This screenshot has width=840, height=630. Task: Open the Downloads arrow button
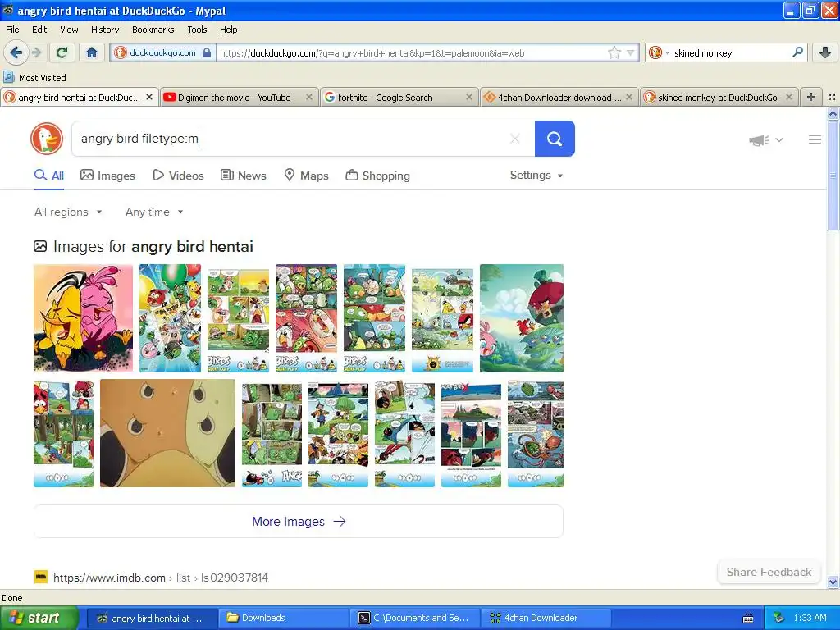click(x=825, y=52)
